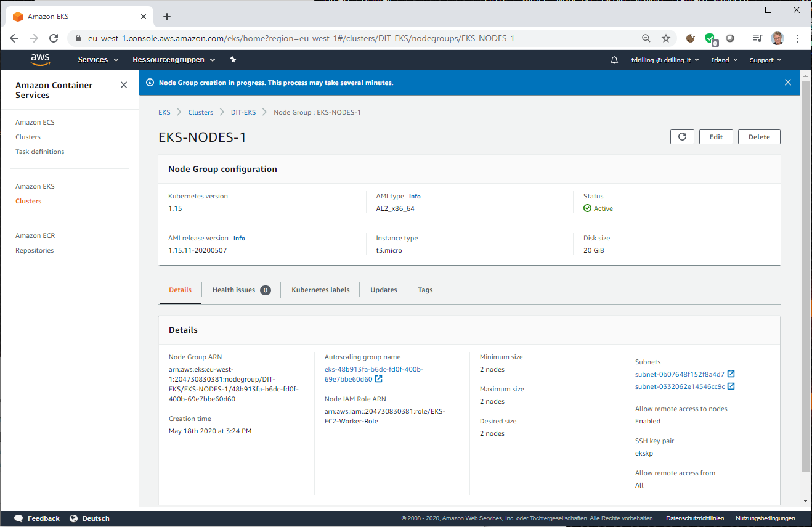The width and height of the screenshot is (812, 527).
Task: Select the highlighted EKS Clusters sidebar item
Action: [28, 201]
